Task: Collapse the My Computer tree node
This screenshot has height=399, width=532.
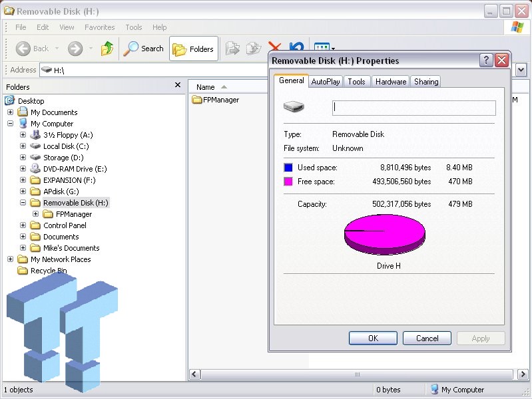Action: point(10,124)
